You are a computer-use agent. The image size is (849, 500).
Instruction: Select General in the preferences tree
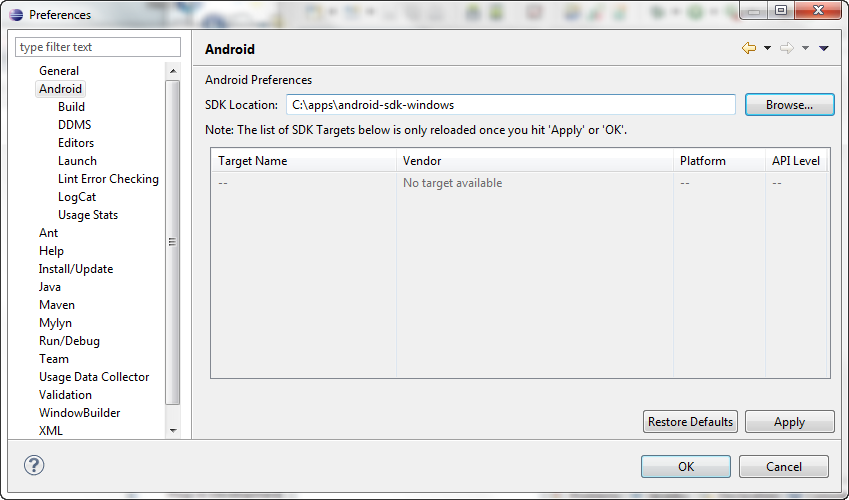point(58,71)
